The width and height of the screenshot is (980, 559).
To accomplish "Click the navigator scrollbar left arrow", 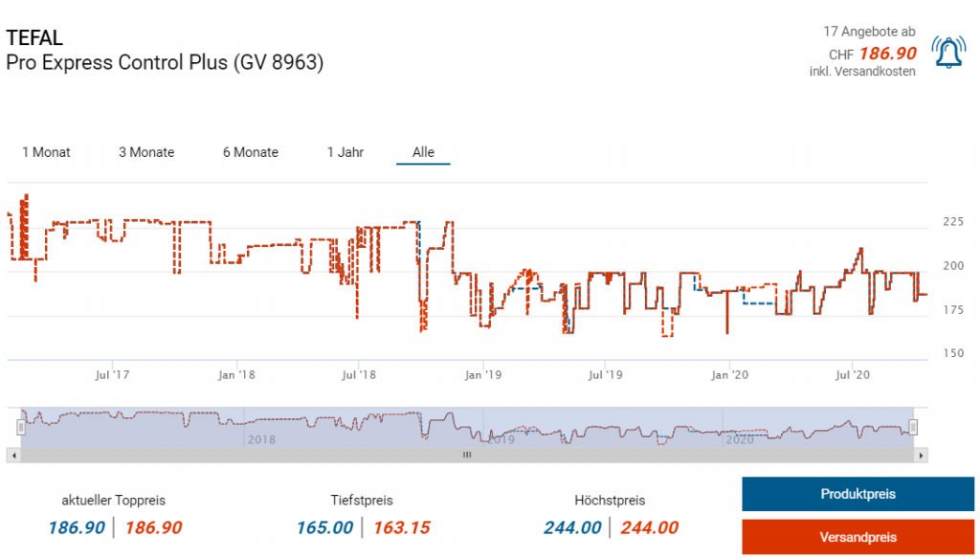I will pos(13,456).
